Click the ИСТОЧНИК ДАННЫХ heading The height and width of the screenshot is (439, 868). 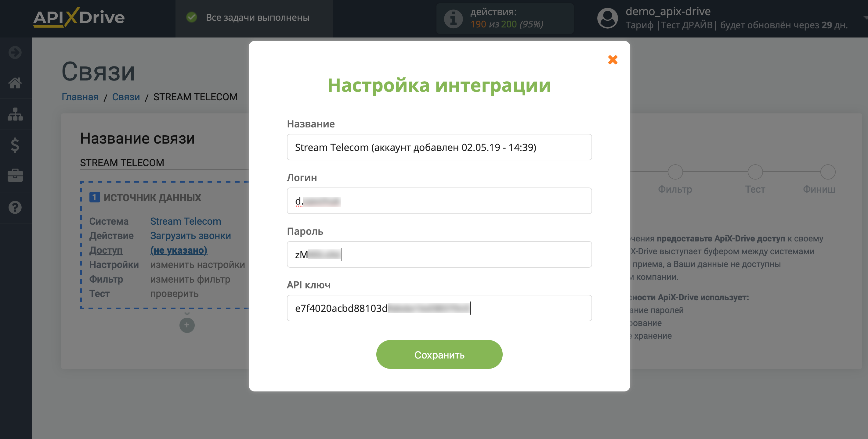152,198
